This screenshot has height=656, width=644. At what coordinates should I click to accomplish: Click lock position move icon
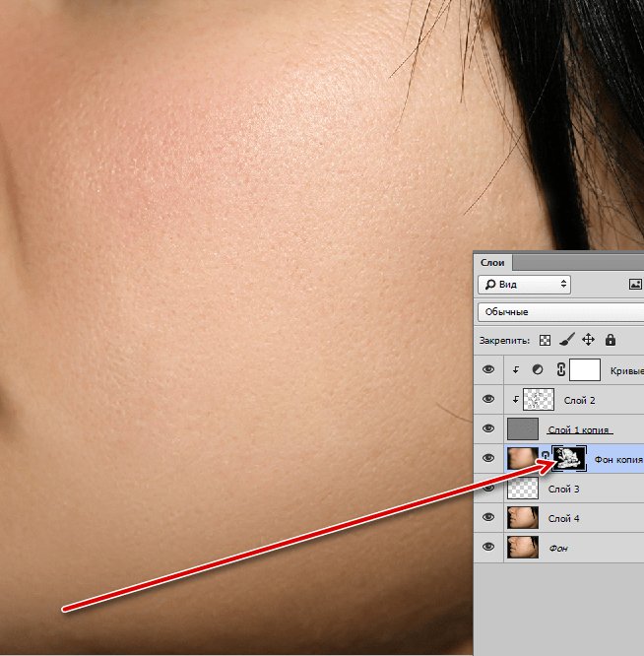click(x=588, y=340)
